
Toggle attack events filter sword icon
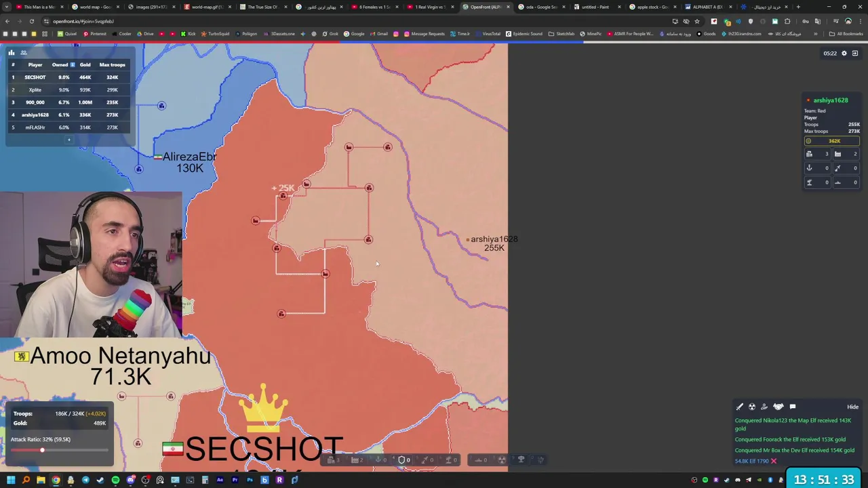pos(740,407)
